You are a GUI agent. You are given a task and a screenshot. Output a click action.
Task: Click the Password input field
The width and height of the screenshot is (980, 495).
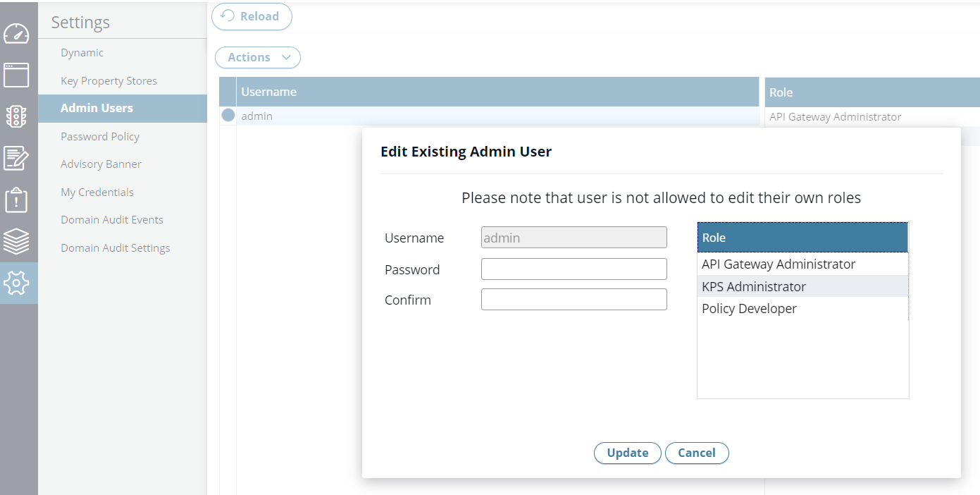pyautogui.click(x=573, y=269)
